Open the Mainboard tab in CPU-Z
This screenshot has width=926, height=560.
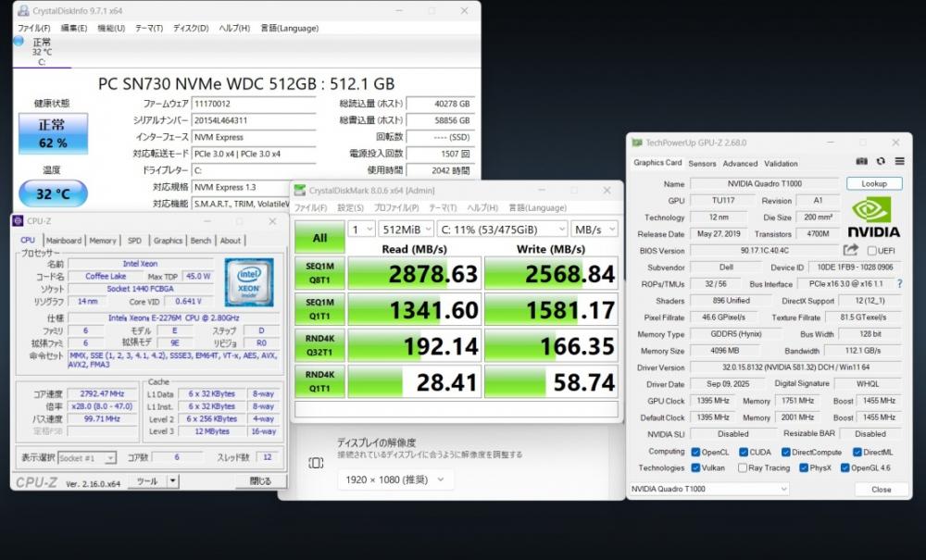pyautogui.click(x=64, y=241)
